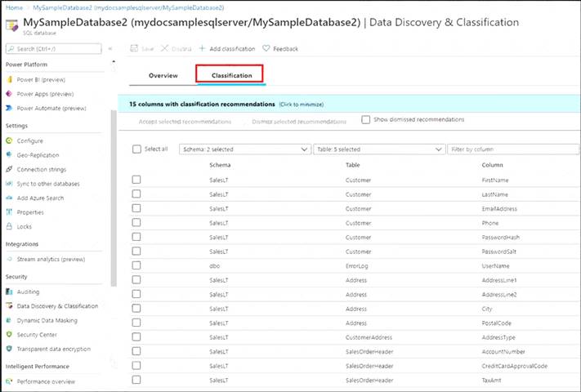Click the Save disk icon
The height and width of the screenshot is (392, 581).
click(x=134, y=48)
